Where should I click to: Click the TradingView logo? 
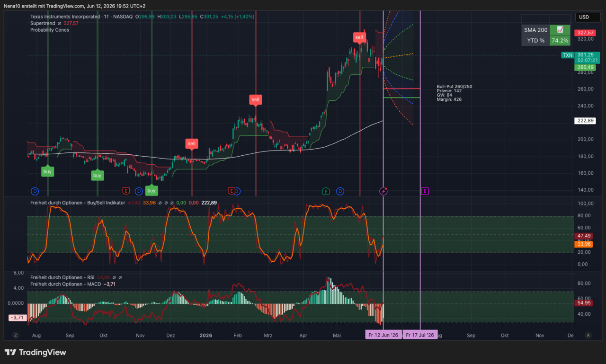[36, 352]
